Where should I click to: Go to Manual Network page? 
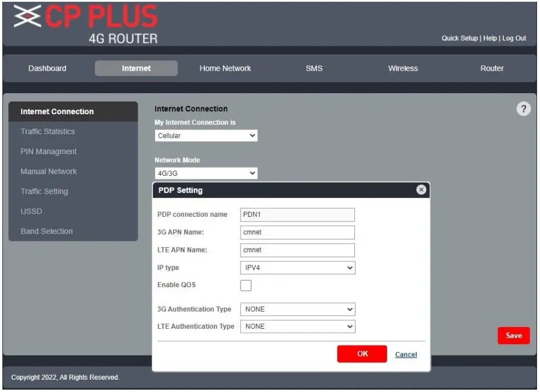click(49, 172)
